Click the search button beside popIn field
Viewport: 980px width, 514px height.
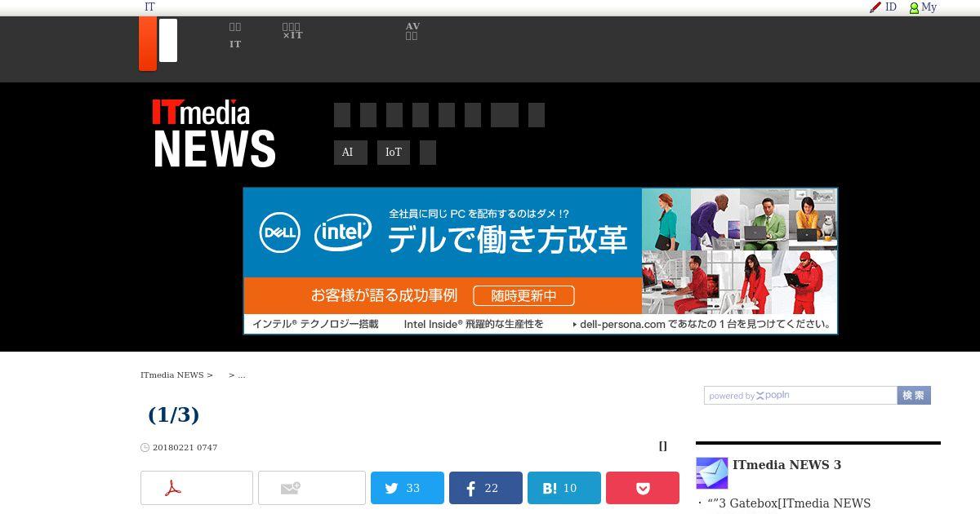pos(914,395)
